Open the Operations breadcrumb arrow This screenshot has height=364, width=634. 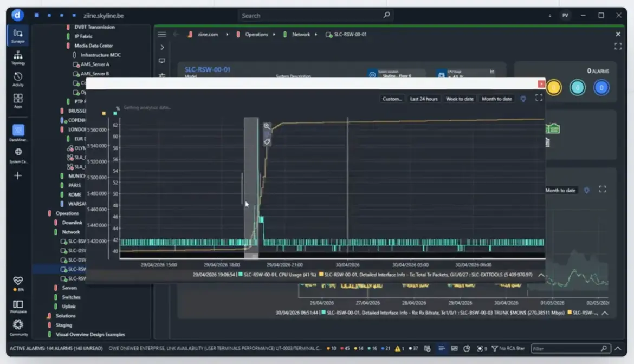tap(274, 34)
